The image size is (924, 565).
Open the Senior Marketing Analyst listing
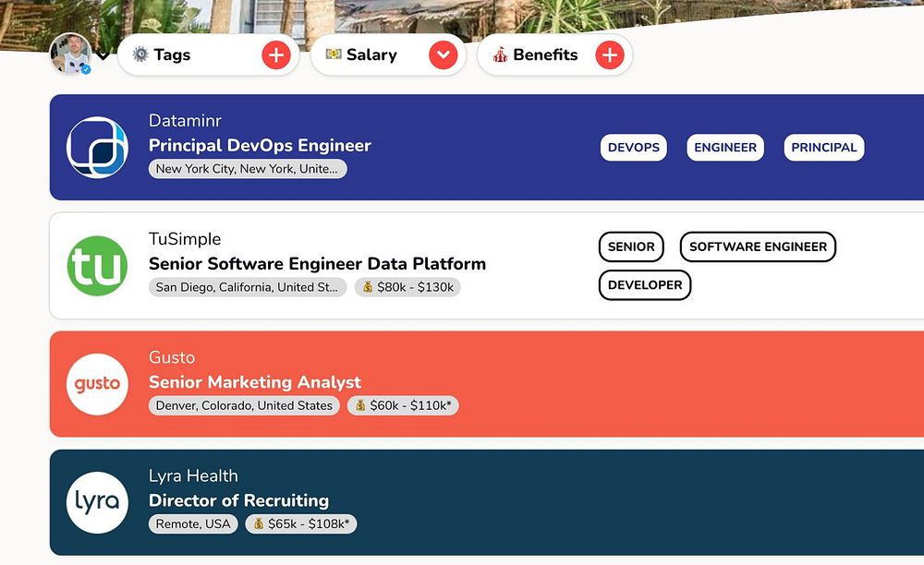(x=255, y=382)
